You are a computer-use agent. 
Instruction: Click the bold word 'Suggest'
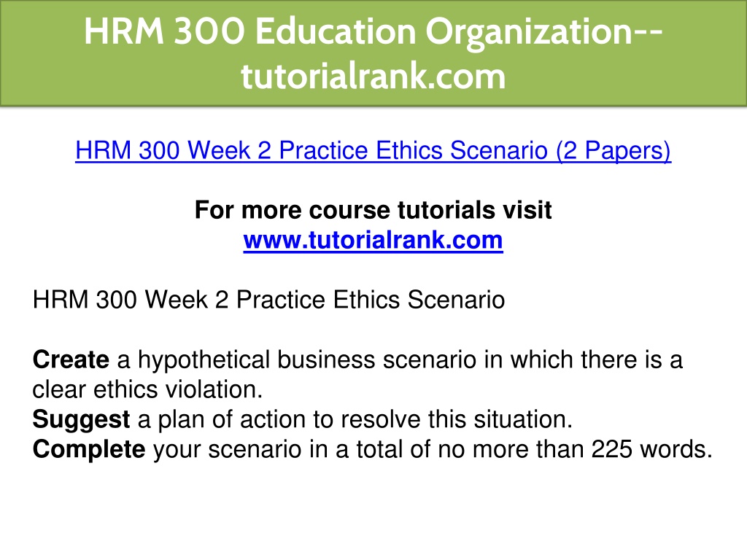pyautogui.click(x=81, y=420)
